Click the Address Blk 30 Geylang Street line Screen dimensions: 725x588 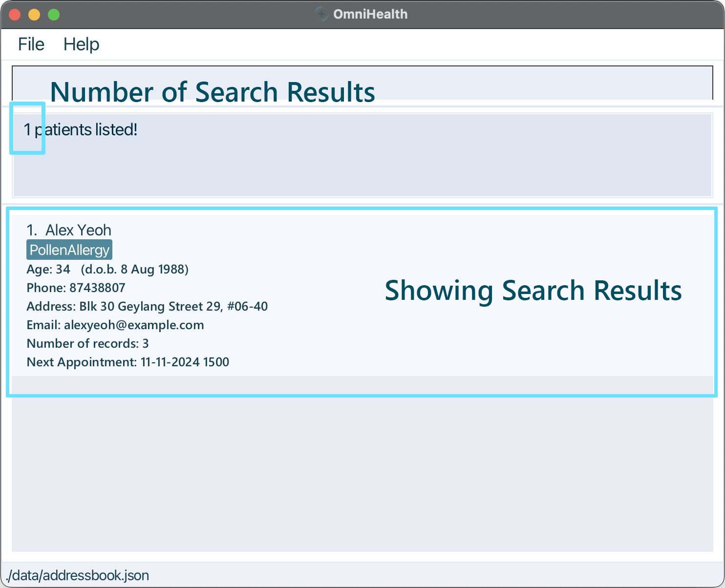pos(147,306)
